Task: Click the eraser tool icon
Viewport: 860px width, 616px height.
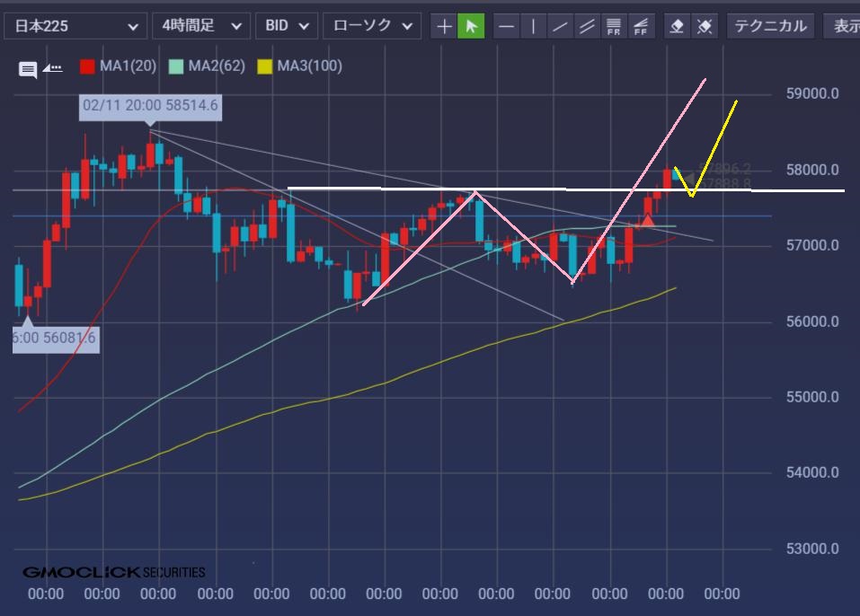Action: coord(678,26)
